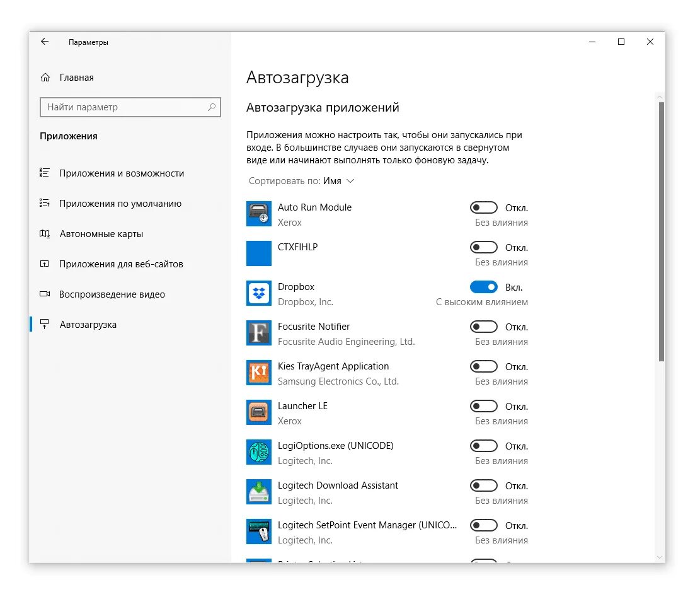Viewport: 700px width, 604px height.
Task: Click the Приложения для веб-сайтов icon
Action: pyautogui.click(x=44, y=264)
